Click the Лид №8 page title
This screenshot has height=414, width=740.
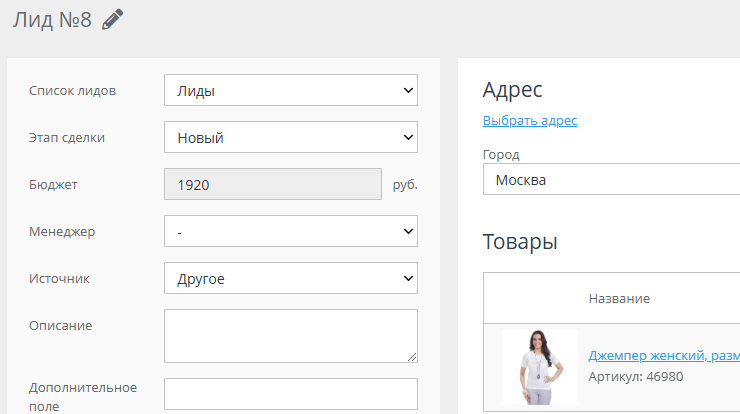[52, 20]
